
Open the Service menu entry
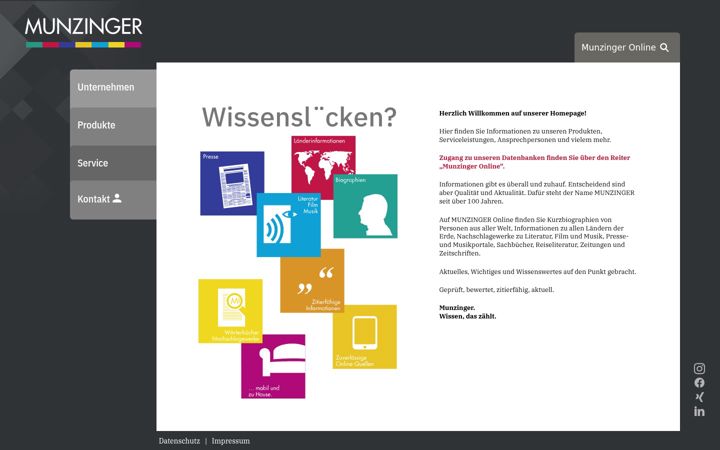pyautogui.click(x=113, y=163)
